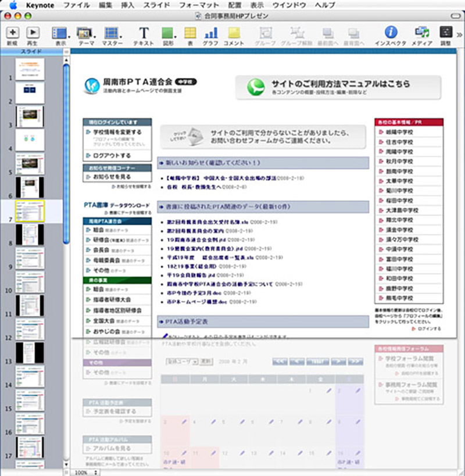Image resolution: width=465 pixels, height=476 pixels.
Task: Click the 学校情報を変更する text on slide
Action: pos(117,132)
